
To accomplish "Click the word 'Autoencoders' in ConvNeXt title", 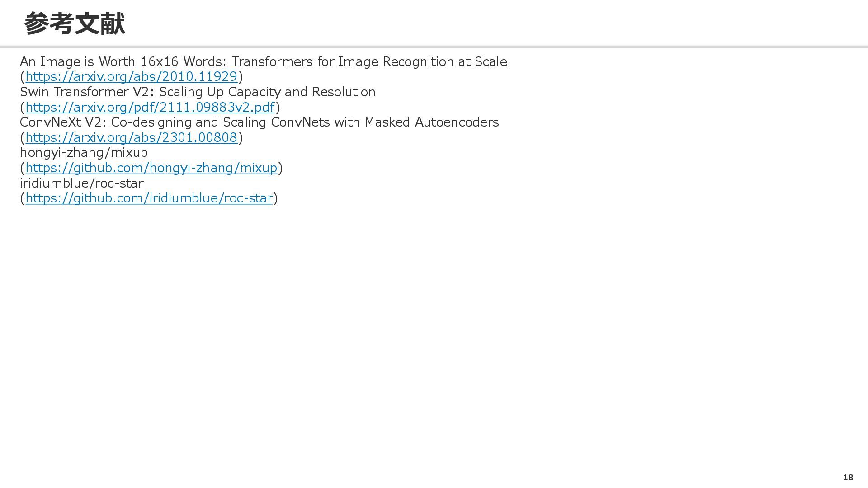I will tap(457, 122).
